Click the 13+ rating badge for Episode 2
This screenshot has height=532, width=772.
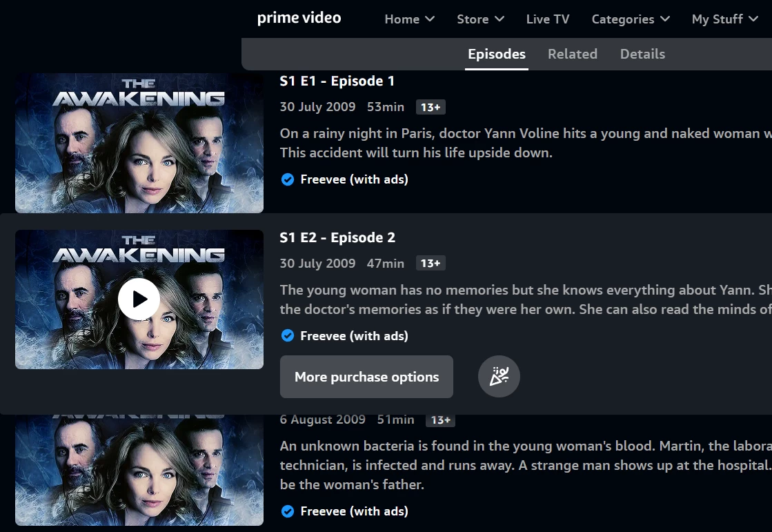coord(430,264)
